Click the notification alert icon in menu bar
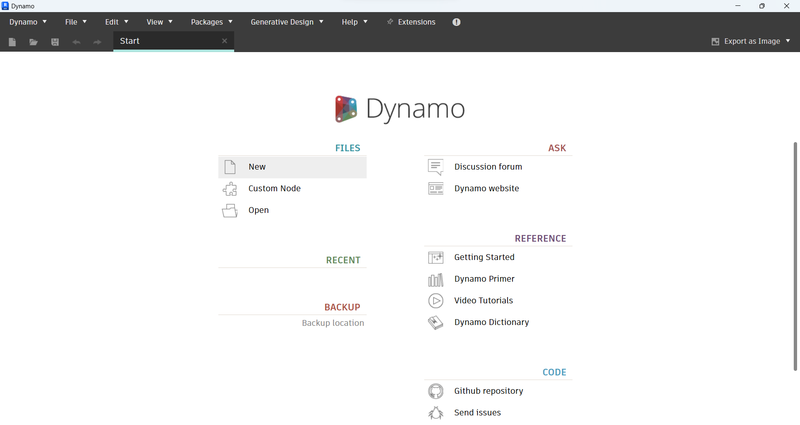The height and width of the screenshot is (425, 800). pyautogui.click(x=456, y=22)
